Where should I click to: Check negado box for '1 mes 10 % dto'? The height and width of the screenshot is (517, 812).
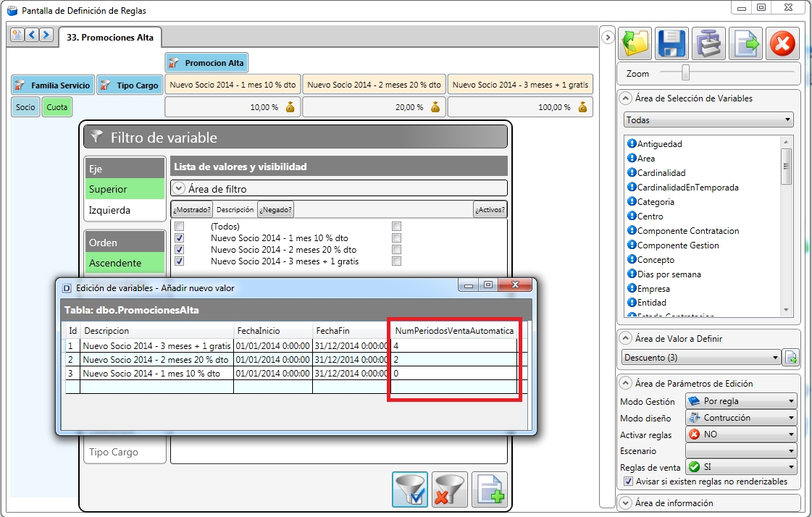396,238
